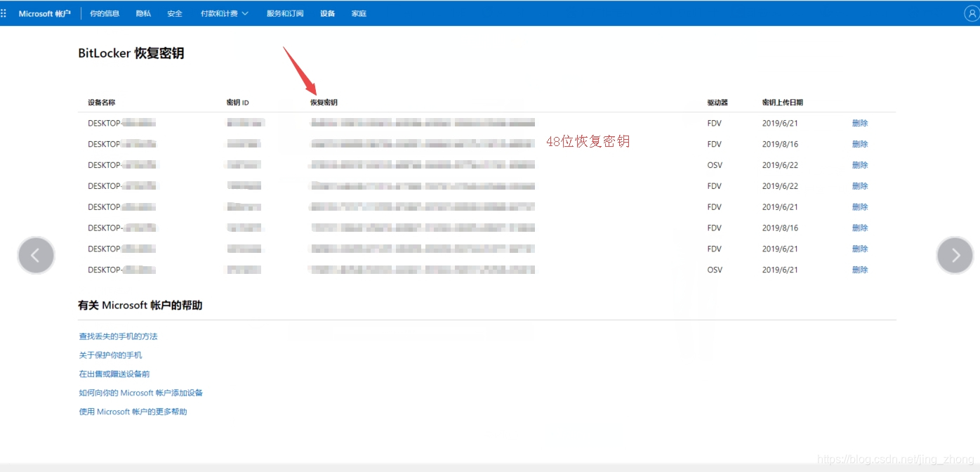Open the app launcher grid icon
Image resolution: width=980 pixels, height=472 pixels.
pos(4,13)
